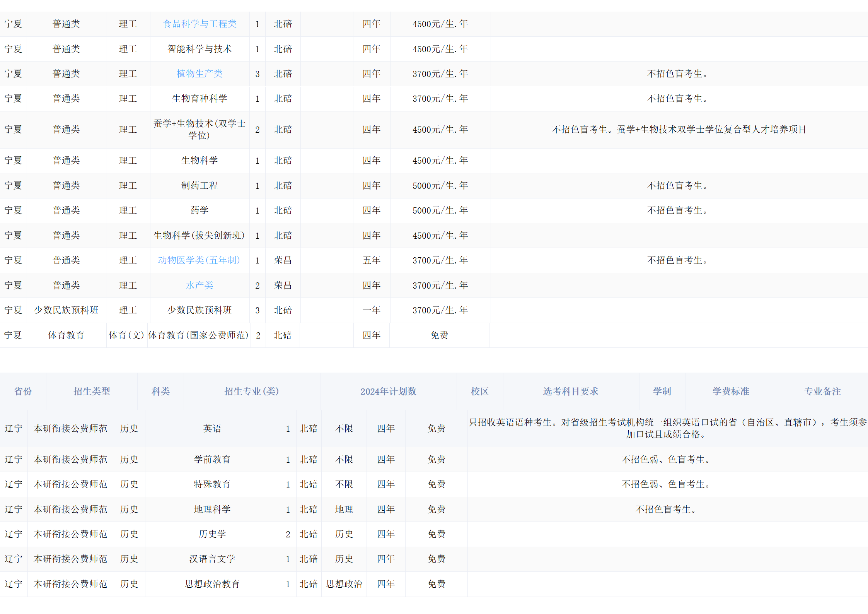Viewport: 868px width, 614px height.
Task: Click the 专业备注 column header
Action: (822, 391)
